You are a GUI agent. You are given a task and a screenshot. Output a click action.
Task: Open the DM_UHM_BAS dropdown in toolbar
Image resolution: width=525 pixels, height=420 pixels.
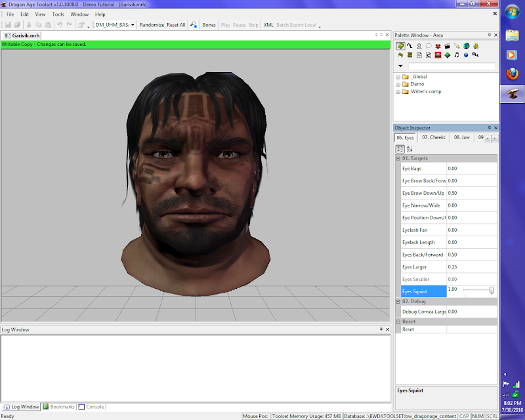tap(133, 25)
